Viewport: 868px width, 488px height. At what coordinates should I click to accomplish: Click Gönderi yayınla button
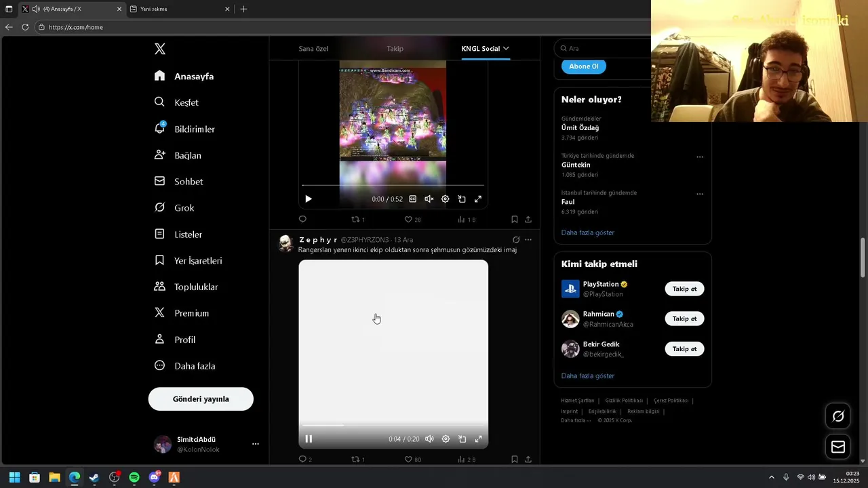(x=201, y=399)
